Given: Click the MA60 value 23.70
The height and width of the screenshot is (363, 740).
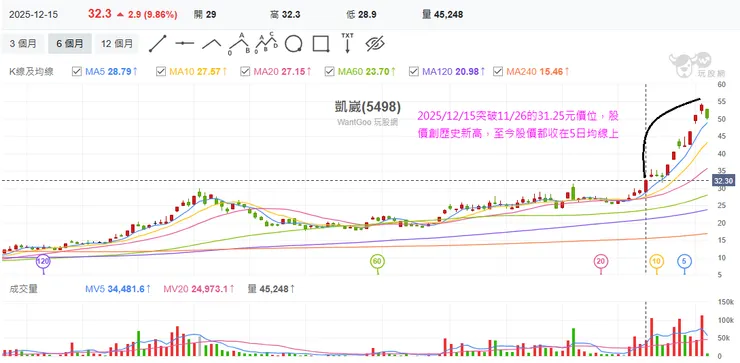Looking at the screenshot, I should coord(377,72).
